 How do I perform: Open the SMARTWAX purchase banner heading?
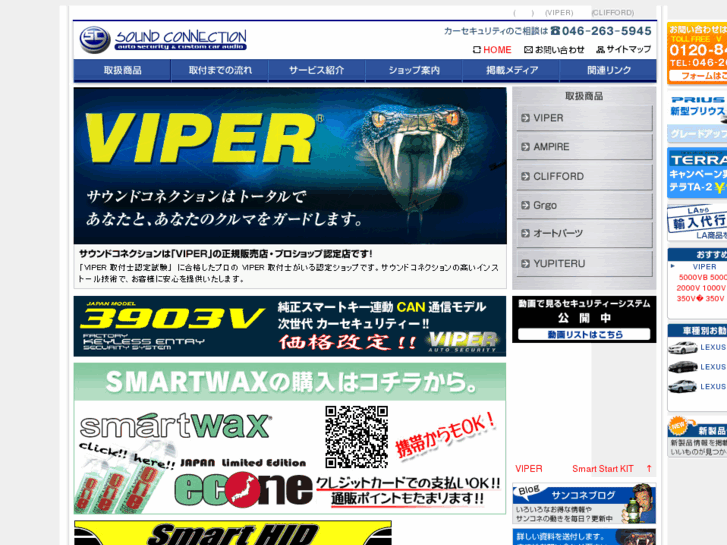click(290, 382)
